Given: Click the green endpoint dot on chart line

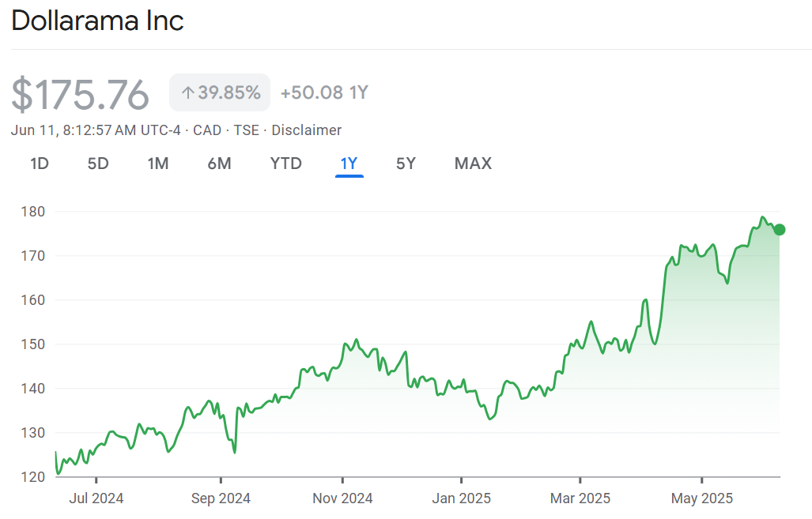Looking at the screenshot, I should [780, 230].
